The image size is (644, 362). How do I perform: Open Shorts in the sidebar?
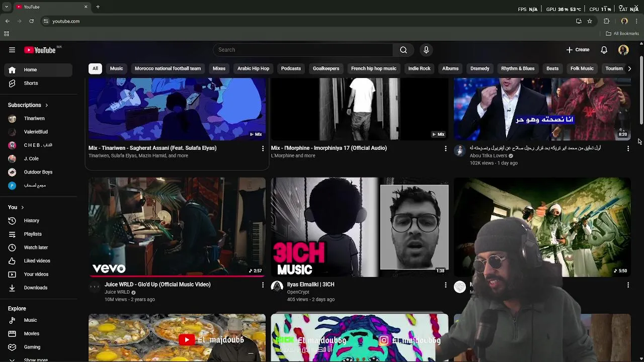point(38,83)
